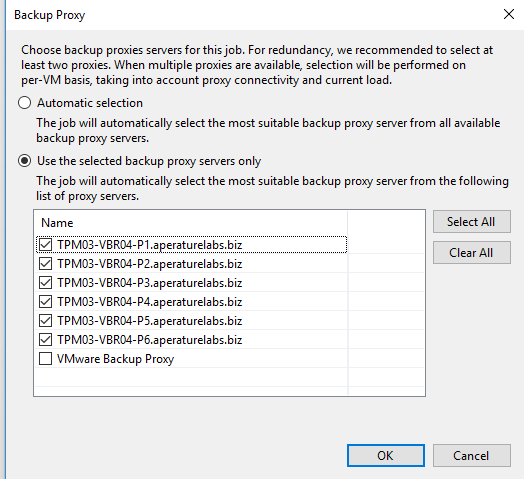Click the Automatic selection label text
524x479 pixels.
tap(90, 103)
